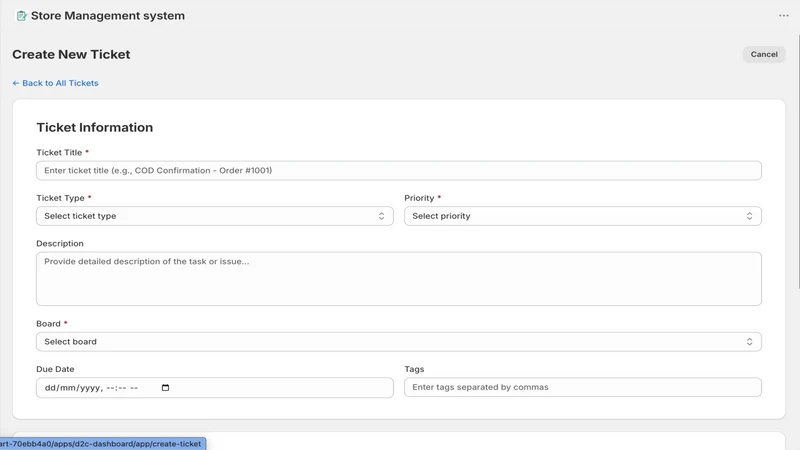Click the Store Management system app icon
Screen dimensions: 800x450
coord(21,16)
